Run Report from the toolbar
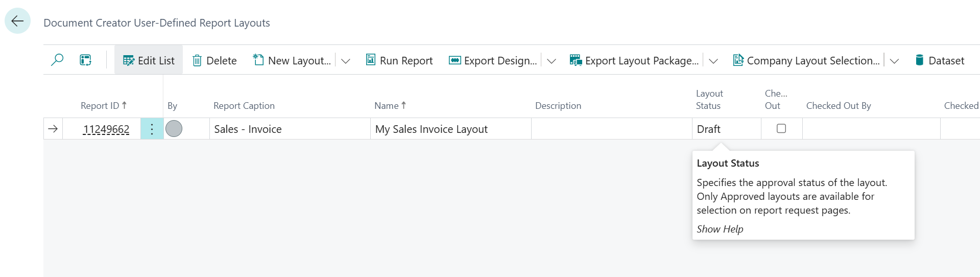980x277 pixels. 399,60
